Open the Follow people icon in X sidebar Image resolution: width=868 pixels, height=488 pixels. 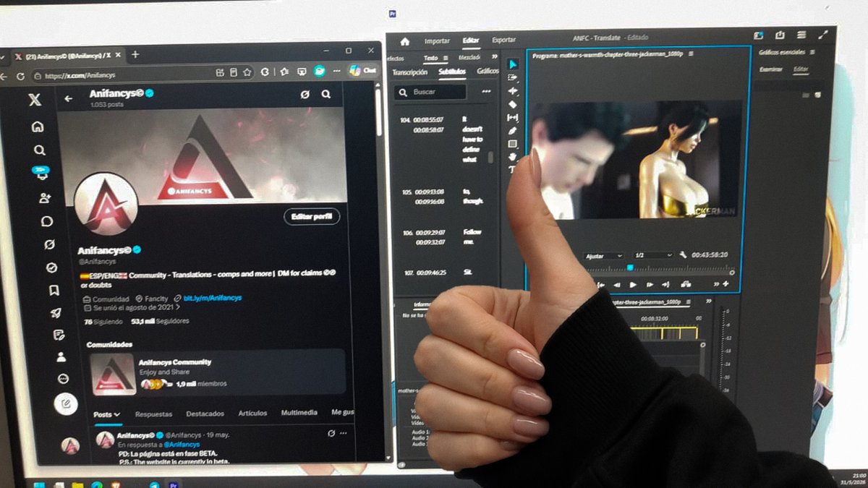coord(44,197)
